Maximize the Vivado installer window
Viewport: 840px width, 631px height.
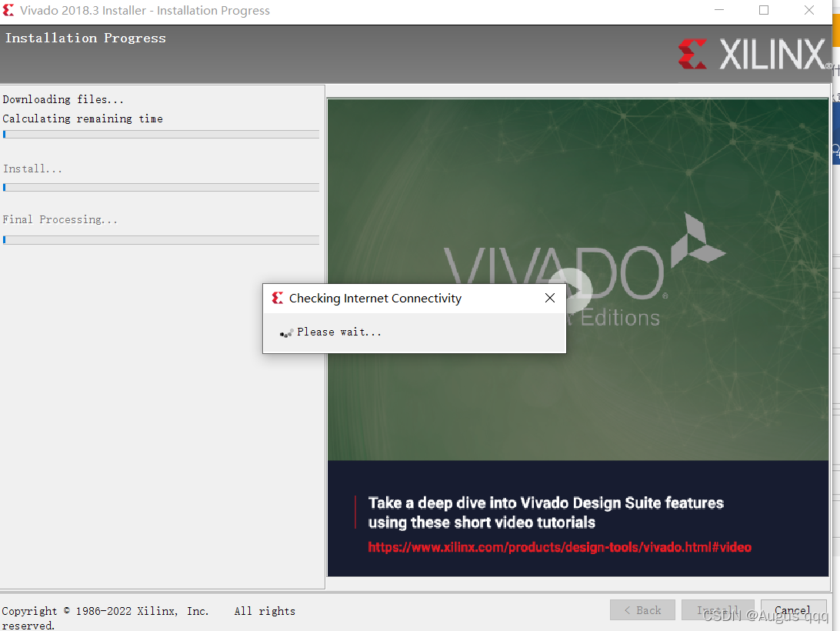[x=764, y=10]
